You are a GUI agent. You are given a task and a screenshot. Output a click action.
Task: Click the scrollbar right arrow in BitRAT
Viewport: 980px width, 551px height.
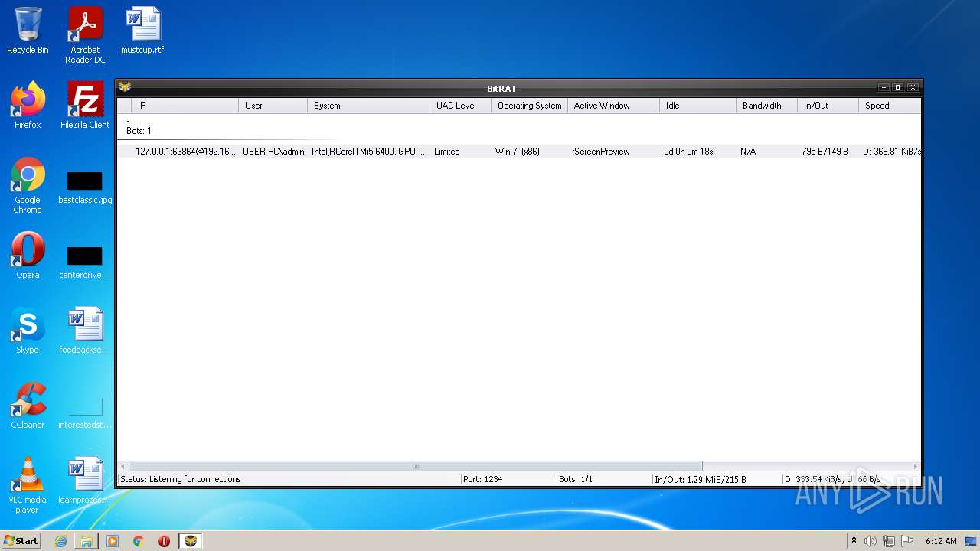(x=915, y=466)
